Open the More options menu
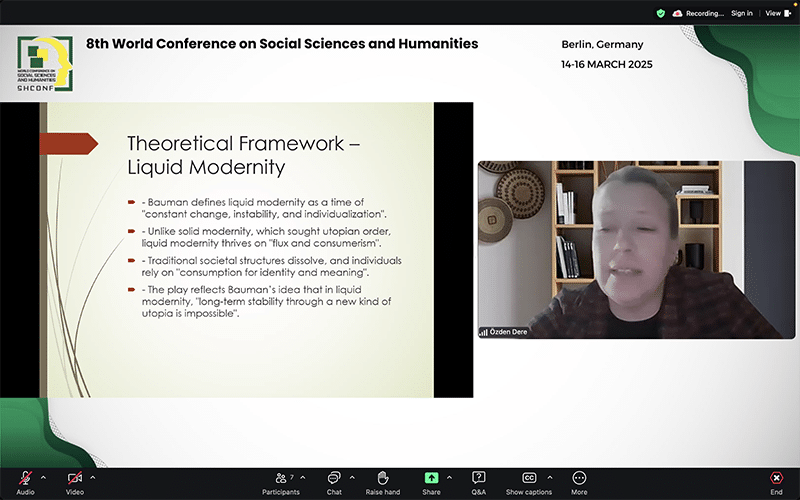 [x=579, y=479]
